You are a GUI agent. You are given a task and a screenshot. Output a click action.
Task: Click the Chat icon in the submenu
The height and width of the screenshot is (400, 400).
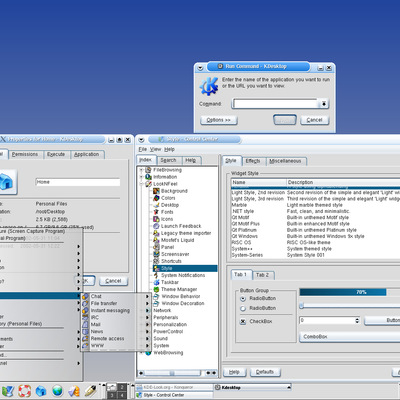pos(86,296)
